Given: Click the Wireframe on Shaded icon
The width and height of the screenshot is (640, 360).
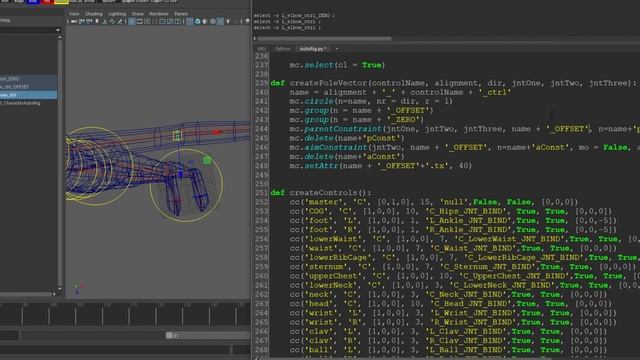Looking at the screenshot, I should (213, 21).
